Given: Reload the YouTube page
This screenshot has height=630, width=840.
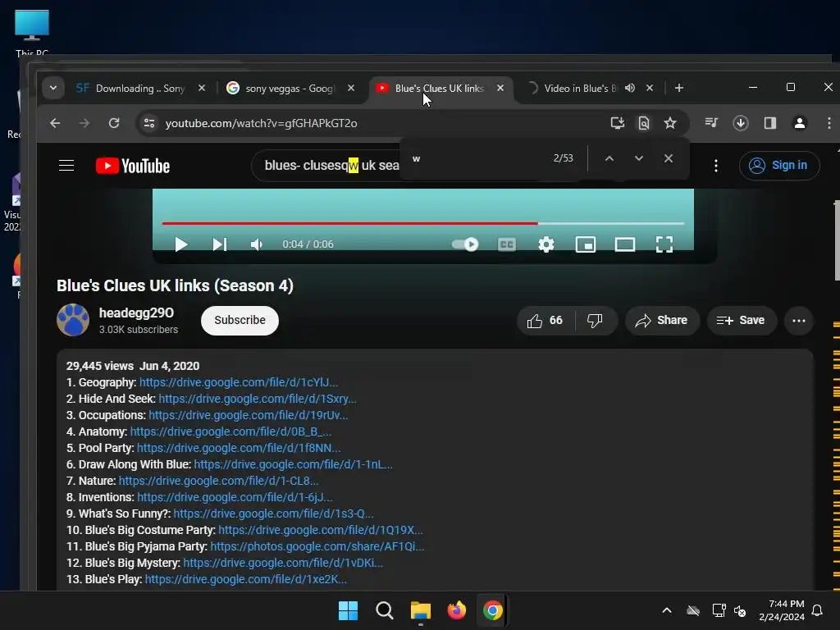Looking at the screenshot, I should (x=114, y=123).
